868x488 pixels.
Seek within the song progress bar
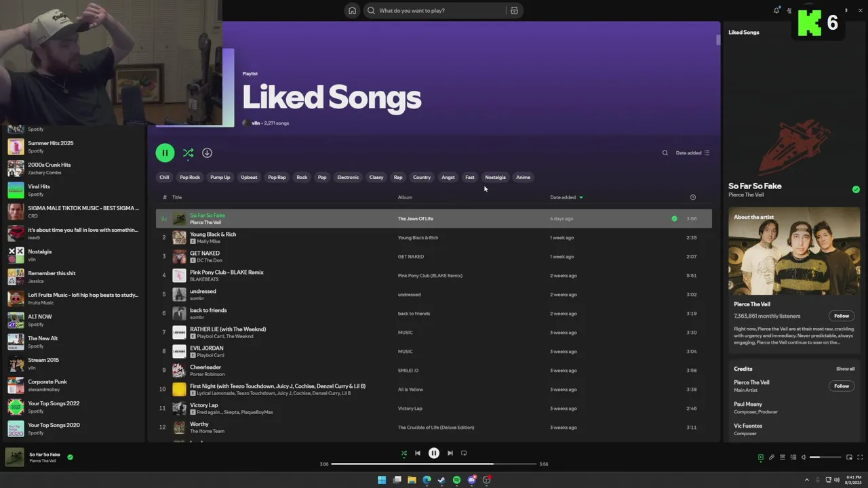pyautogui.click(x=434, y=464)
